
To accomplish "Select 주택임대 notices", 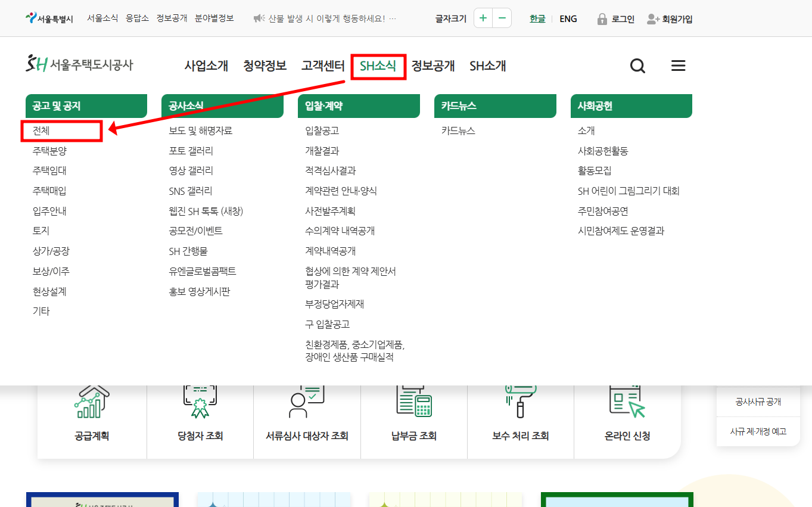I will click(49, 170).
